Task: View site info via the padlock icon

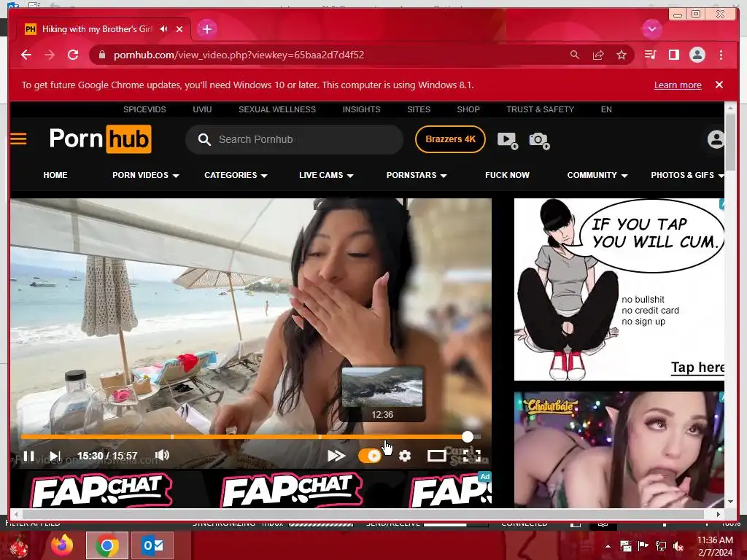Action: (x=101, y=55)
